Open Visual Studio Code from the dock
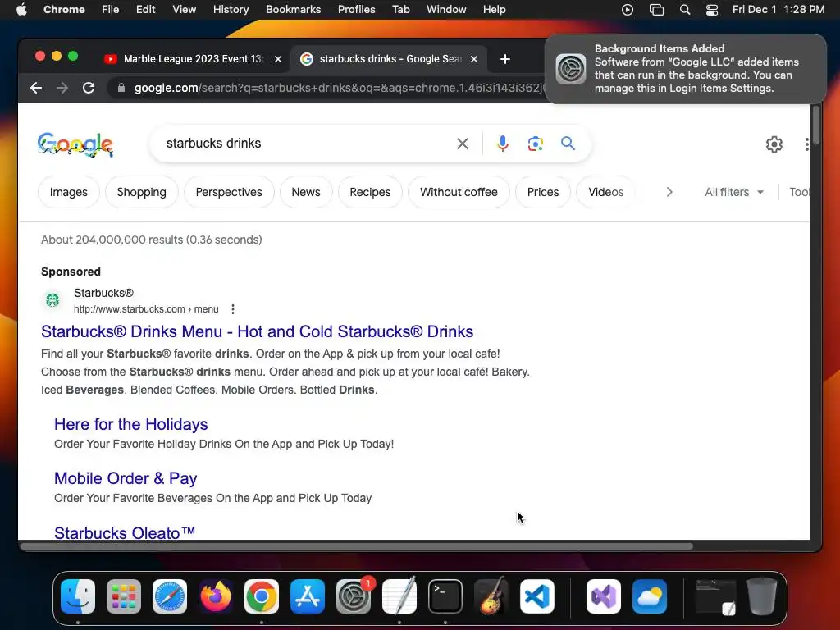 point(536,596)
